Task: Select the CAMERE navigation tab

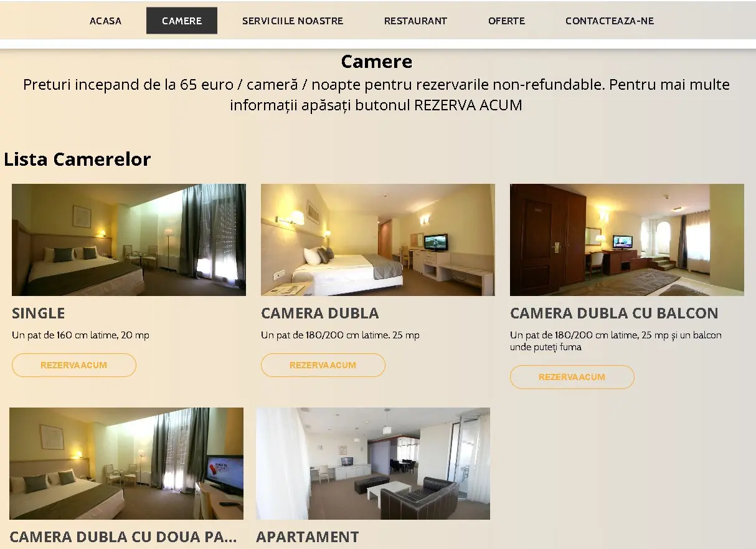Action: [x=182, y=21]
